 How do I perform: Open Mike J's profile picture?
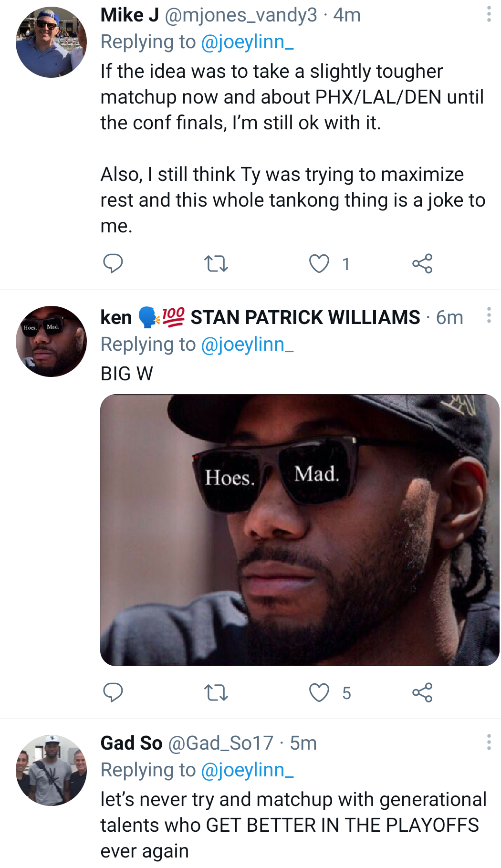51,42
